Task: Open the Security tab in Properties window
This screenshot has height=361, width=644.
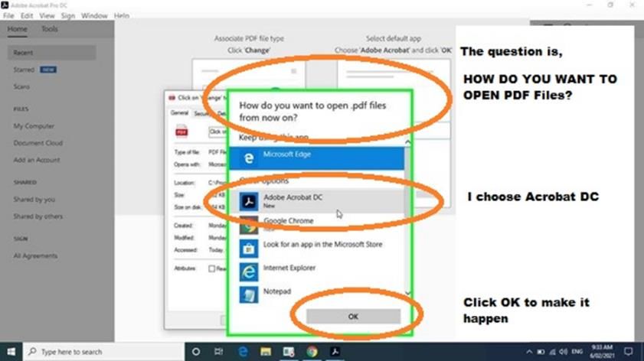Action: pos(201,113)
